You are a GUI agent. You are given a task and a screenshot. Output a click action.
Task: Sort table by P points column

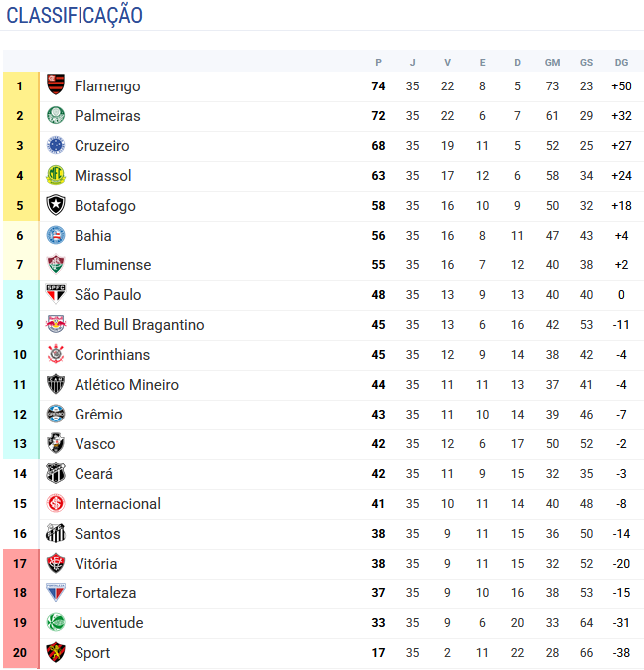378,62
